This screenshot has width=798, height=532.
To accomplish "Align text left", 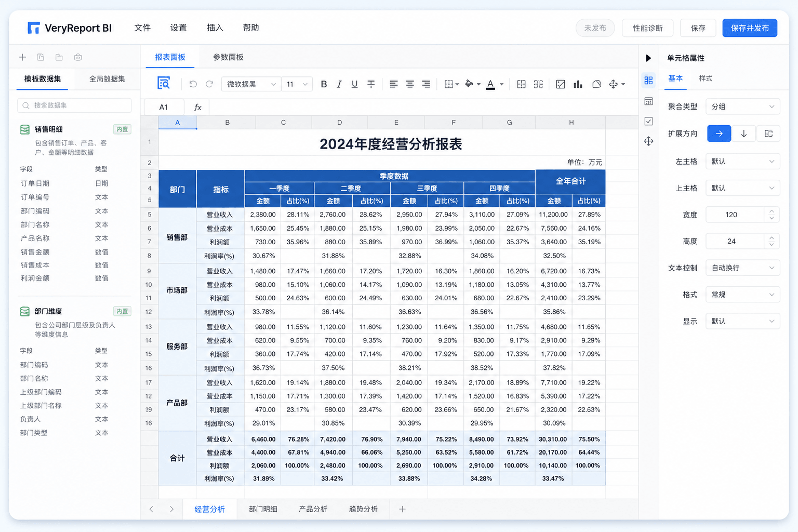I will click(394, 84).
